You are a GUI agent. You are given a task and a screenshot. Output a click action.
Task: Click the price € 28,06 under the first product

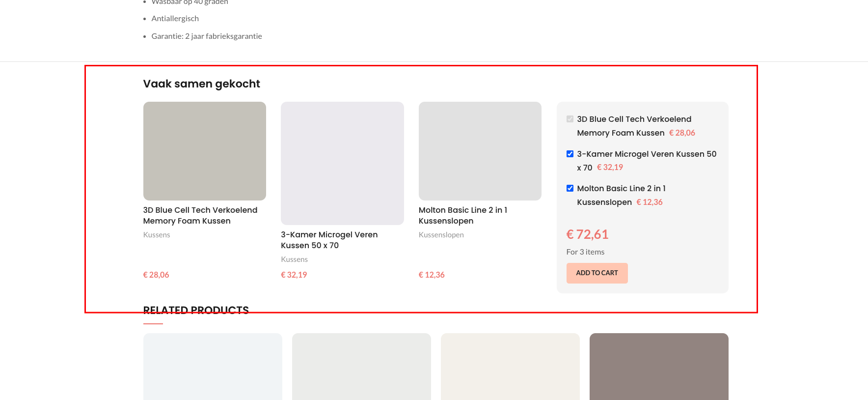tap(156, 275)
